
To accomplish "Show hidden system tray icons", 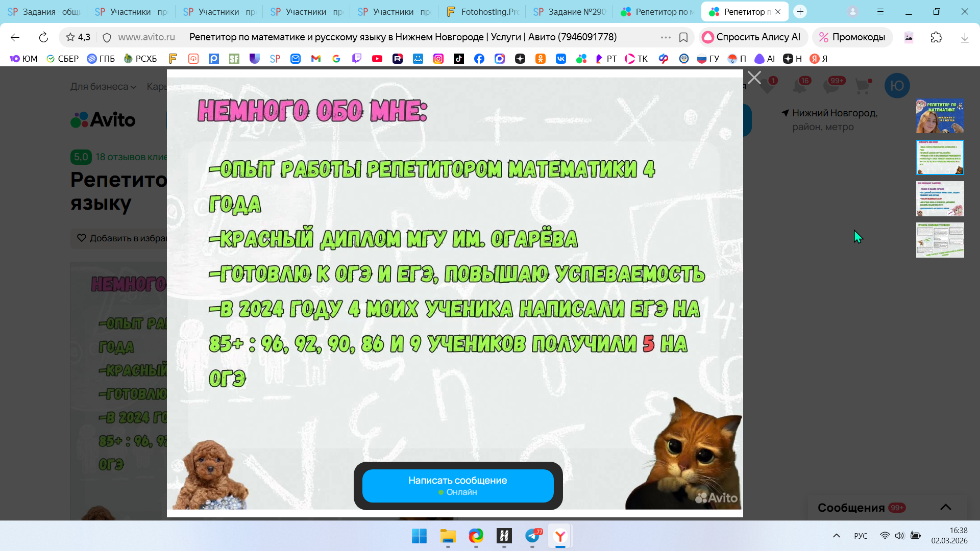I will (836, 536).
